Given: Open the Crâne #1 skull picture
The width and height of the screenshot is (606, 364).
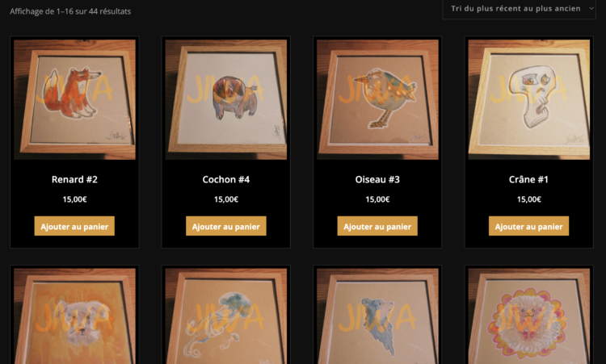Looking at the screenshot, I should (x=529, y=99).
